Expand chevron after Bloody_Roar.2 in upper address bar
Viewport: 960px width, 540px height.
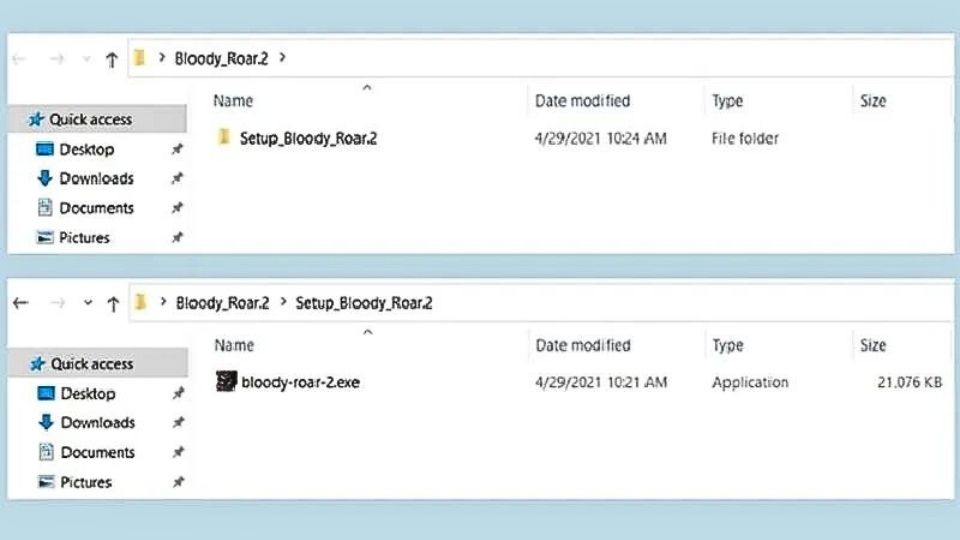click(x=282, y=58)
